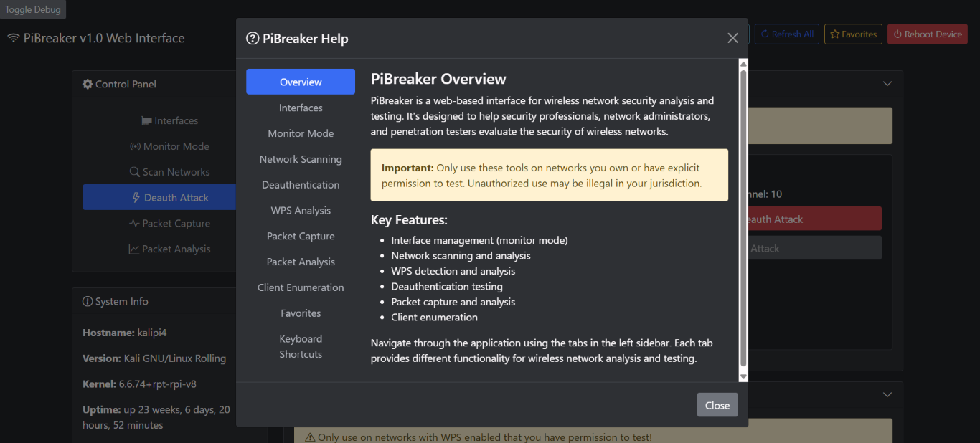Click the warning triangle icon in WPS notice
Screen dimensions: 980x443
tap(310, 437)
